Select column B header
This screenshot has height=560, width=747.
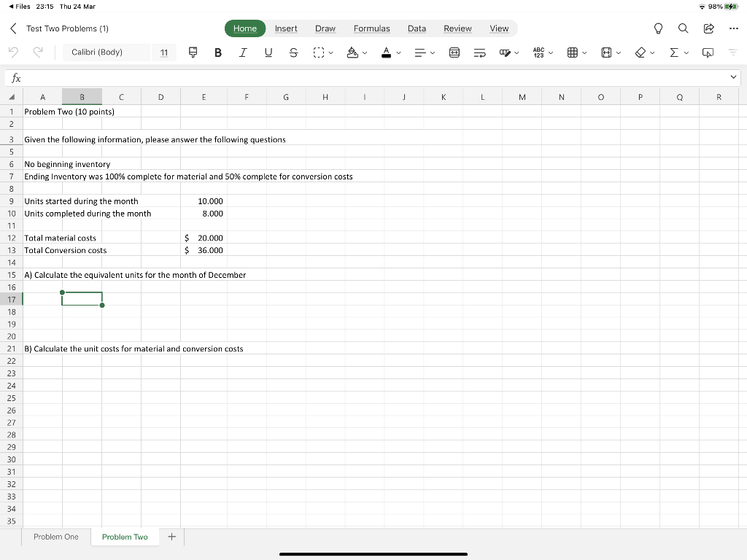pos(82,97)
